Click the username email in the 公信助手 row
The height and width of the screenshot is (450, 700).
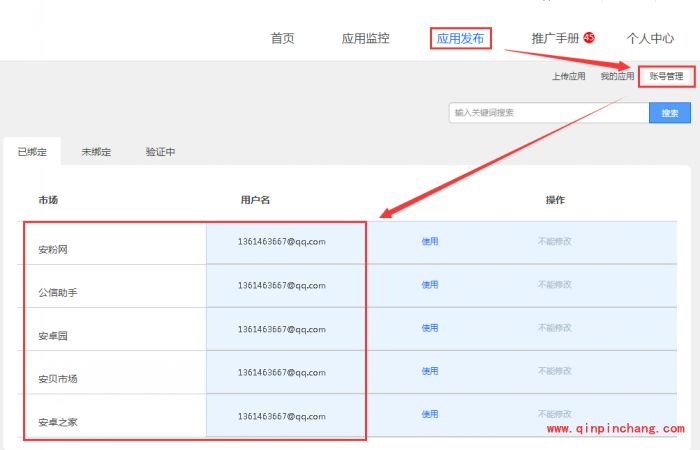pyautogui.click(x=282, y=285)
